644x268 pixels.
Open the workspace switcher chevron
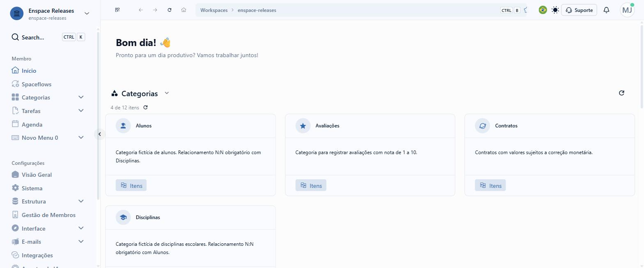87,14
